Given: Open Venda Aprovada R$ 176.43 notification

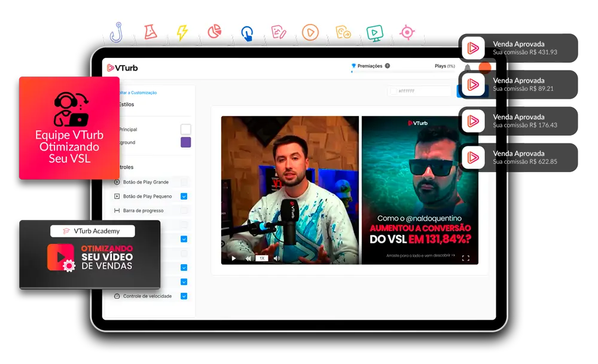Looking at the screenshot, I should coord(518,121).
